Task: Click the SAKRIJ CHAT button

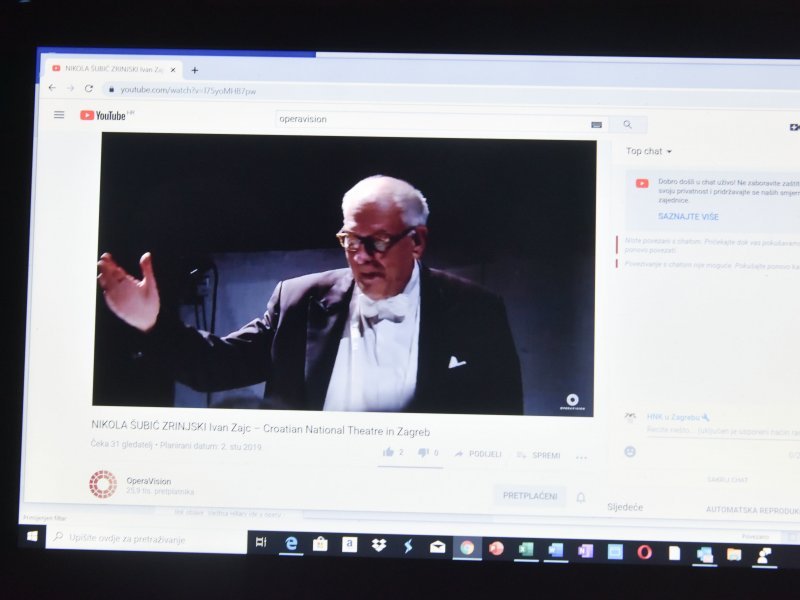Action: (728, 480)
